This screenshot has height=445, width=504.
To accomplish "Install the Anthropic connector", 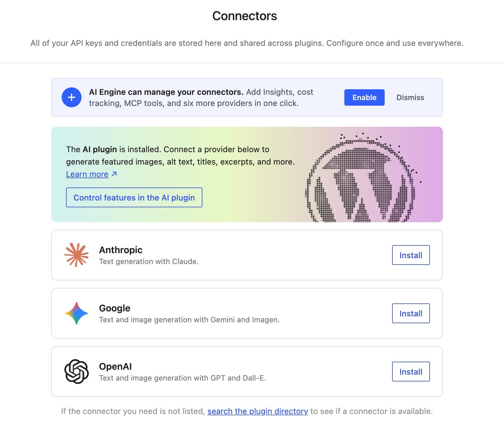I will click(x=410, y=255).
